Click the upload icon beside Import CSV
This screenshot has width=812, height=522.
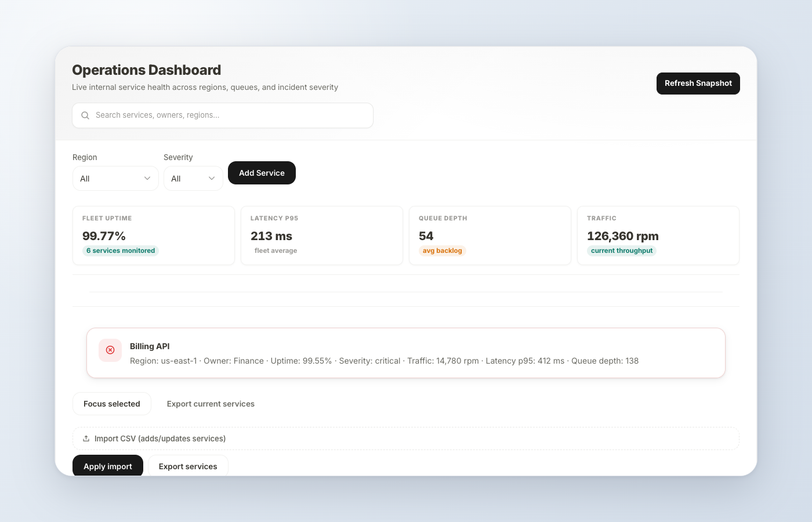point(86,438)
